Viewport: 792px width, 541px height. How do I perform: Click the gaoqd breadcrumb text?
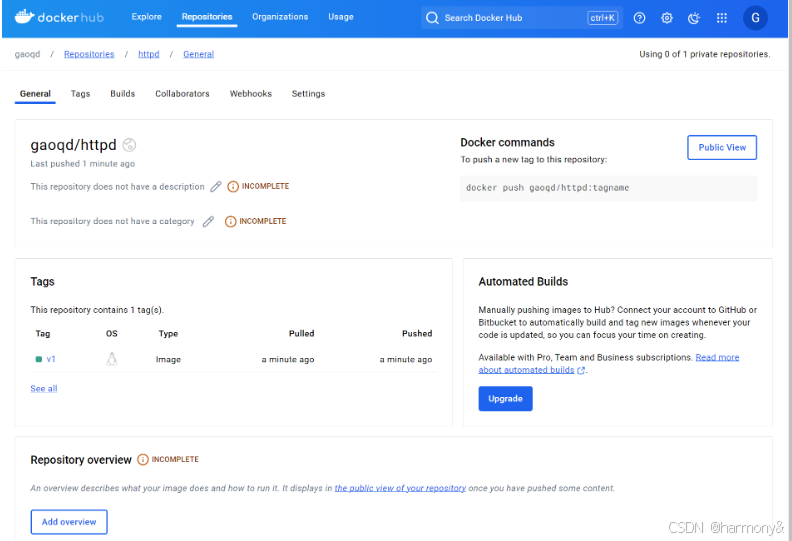tap(27, 54)
